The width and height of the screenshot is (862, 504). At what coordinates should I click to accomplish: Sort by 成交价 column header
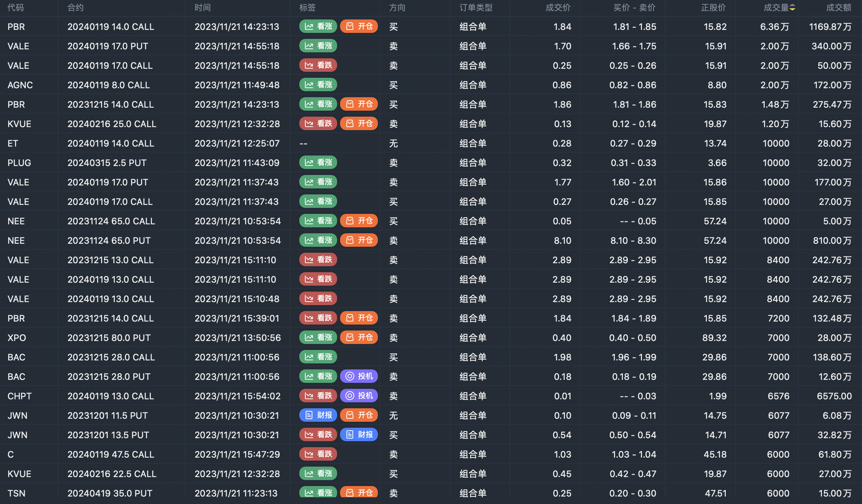point(558,8)
